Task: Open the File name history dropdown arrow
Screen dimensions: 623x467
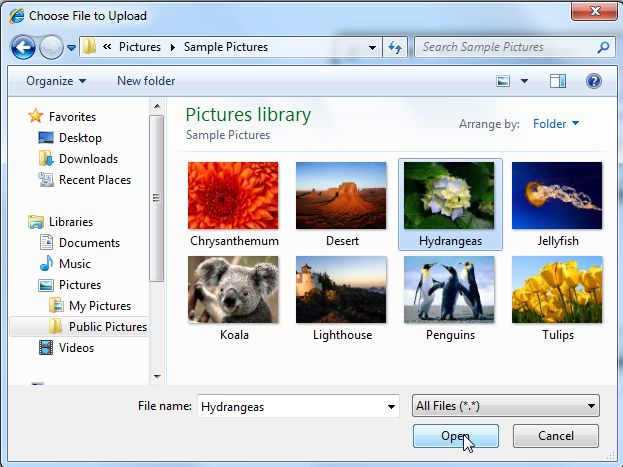Action: tap(391, 406)
